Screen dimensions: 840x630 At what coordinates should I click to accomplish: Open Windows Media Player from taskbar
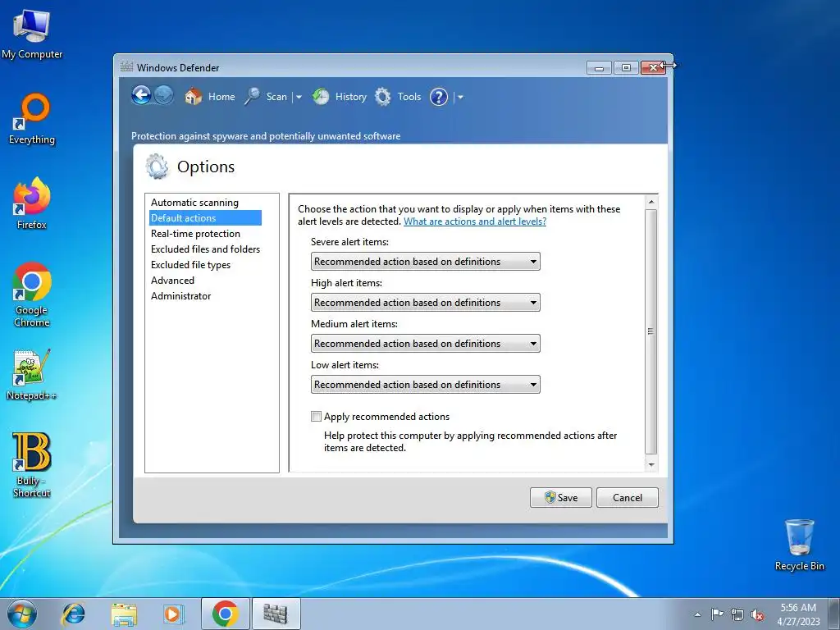173,614
